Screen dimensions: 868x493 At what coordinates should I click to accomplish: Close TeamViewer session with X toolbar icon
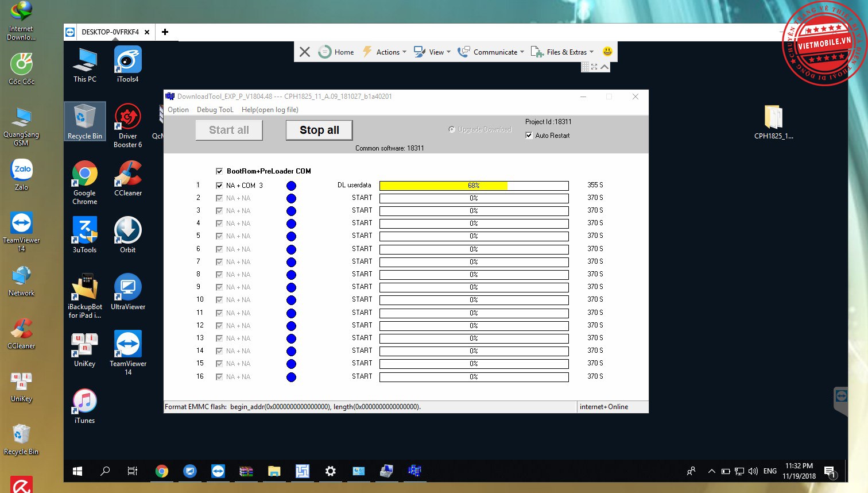tap(305, 52)
